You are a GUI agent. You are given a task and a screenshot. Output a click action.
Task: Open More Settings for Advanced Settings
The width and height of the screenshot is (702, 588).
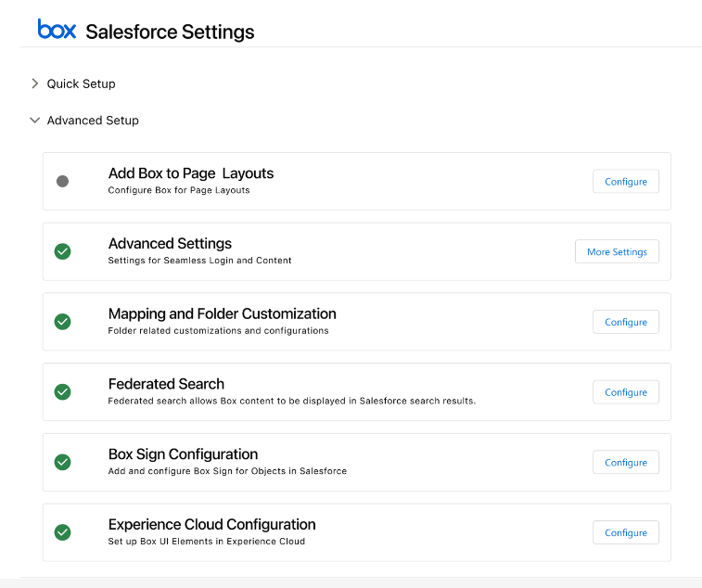(x=617, y=251)
